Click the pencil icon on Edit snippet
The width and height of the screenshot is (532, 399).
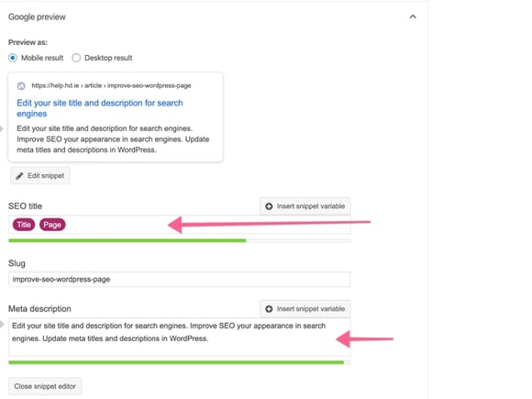click(19, 176)
